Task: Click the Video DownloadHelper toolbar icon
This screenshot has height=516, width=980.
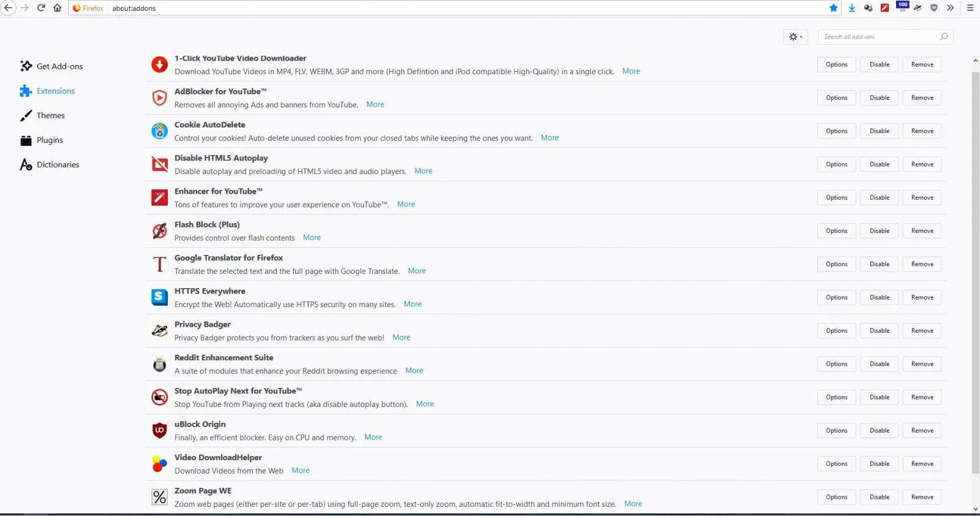Action: (x=868, y=8)
